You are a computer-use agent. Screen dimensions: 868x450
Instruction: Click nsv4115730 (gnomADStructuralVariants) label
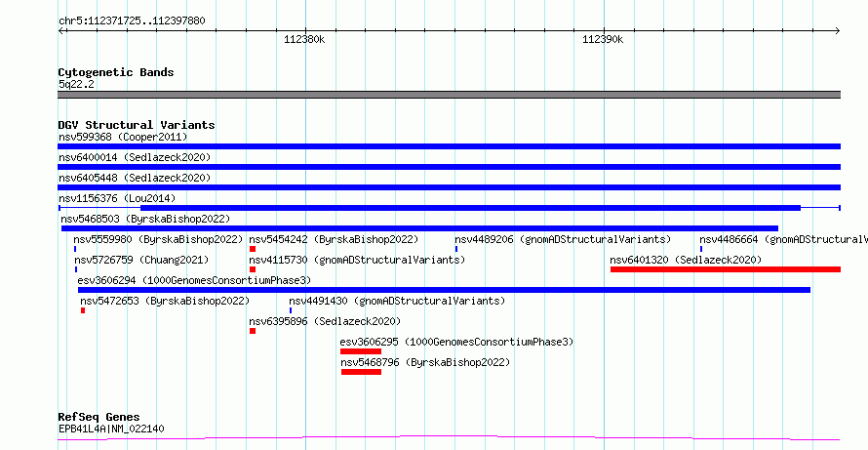(357, 260)
